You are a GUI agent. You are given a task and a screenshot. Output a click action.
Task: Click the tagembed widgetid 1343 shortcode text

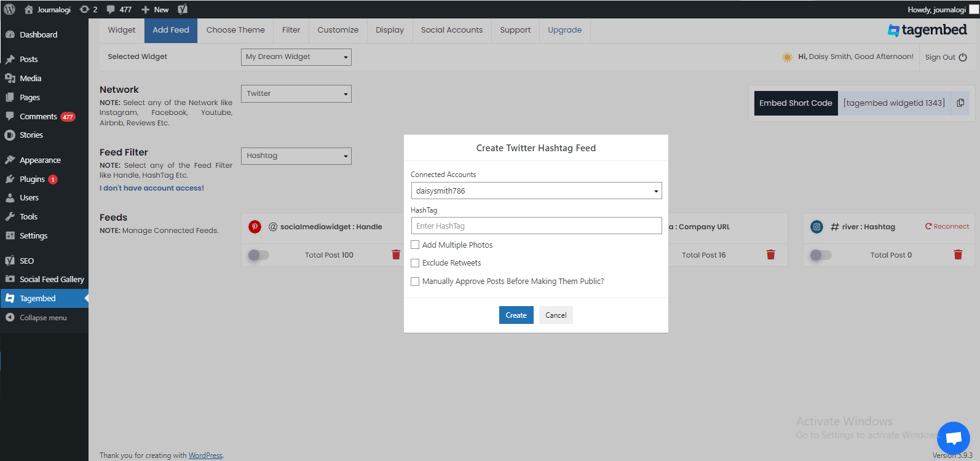point(894,103)
